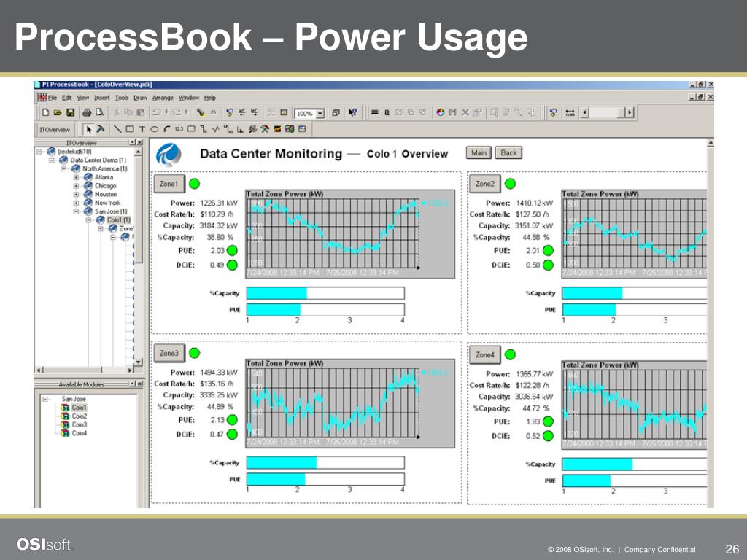This screenshot has height=560, width=747.
Task: Select the Trend tool
Action: click(x=216, y=129)
